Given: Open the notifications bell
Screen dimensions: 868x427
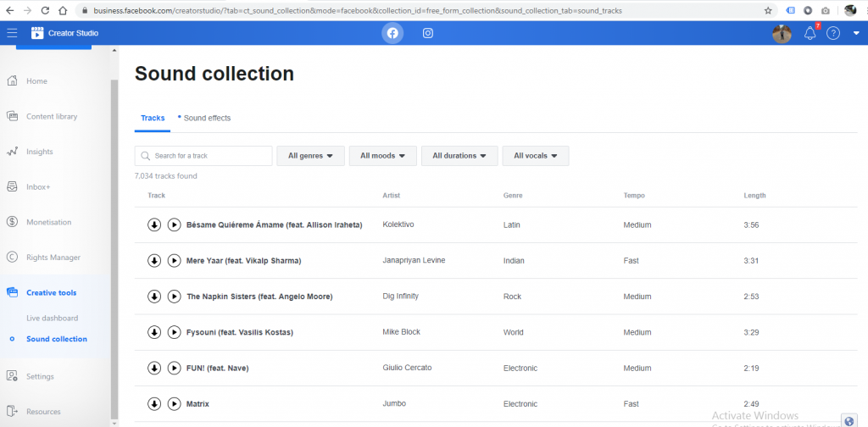Looking at the screenshot, I should coord(810,33).
